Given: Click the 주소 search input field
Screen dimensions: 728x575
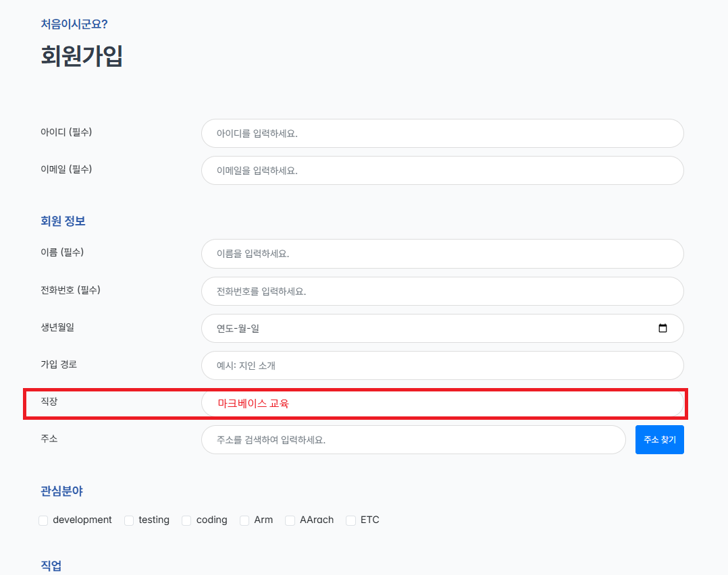Looking at the screenshot, I should [x=413, y=440].
